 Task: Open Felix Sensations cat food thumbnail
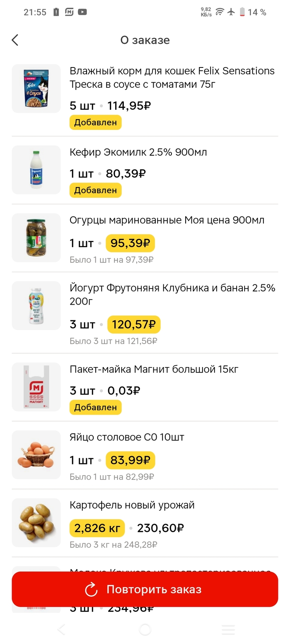coord(36,89)
